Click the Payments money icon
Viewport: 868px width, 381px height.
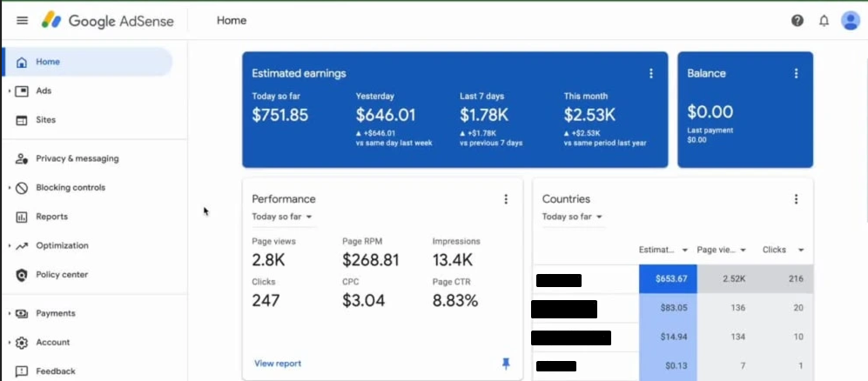[22, 313]
